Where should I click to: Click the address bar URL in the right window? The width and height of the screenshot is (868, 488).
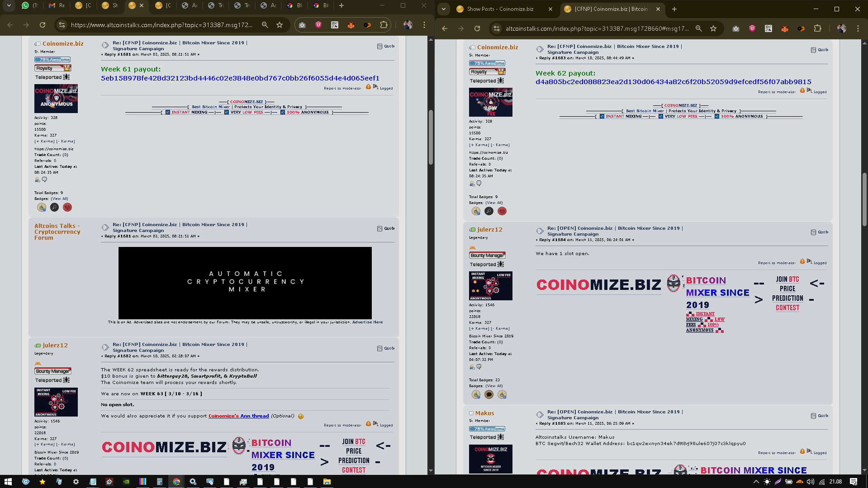pos(597,28)
